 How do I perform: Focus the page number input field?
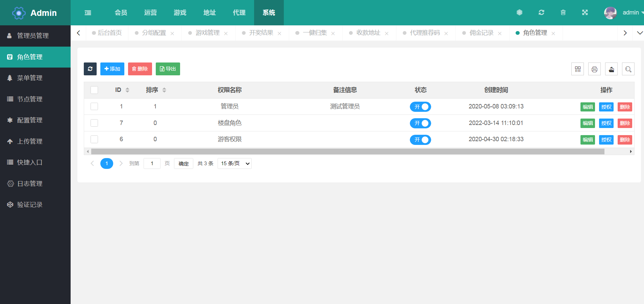pyautogui.click(x=152, y=163)
